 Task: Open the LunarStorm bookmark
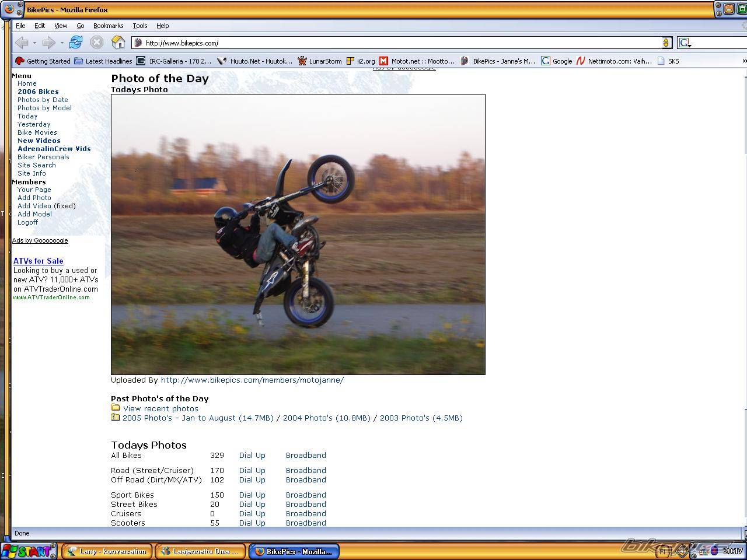click(320, 61)
